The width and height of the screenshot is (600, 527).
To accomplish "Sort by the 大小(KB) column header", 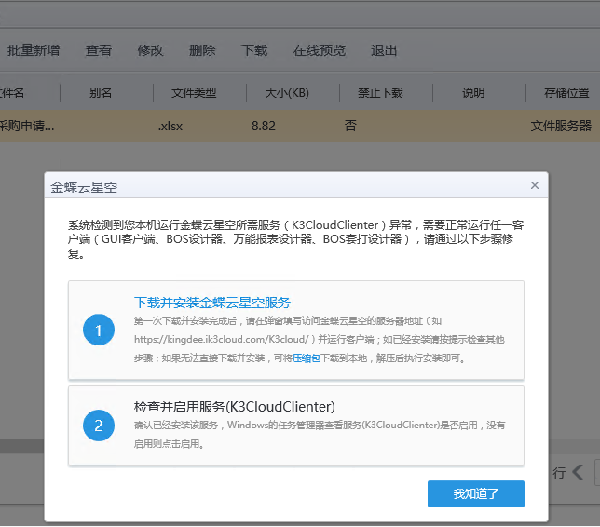I will coord(287,93).
